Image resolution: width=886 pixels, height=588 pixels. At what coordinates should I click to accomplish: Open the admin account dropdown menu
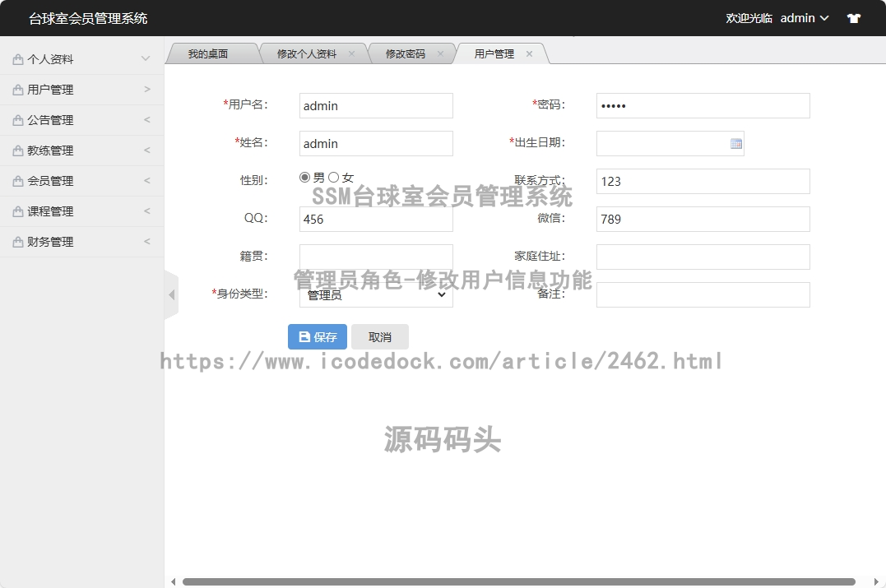tap(805, 18)
